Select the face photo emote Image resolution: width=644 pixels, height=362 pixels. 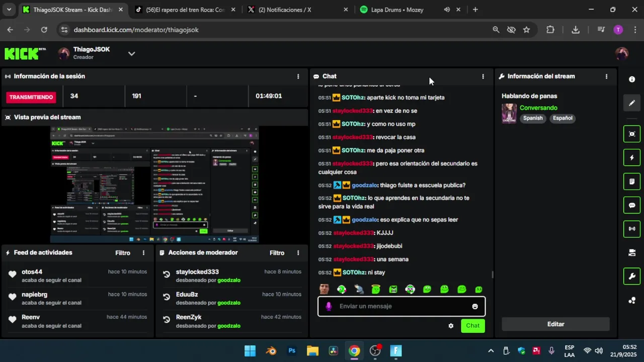325,289
